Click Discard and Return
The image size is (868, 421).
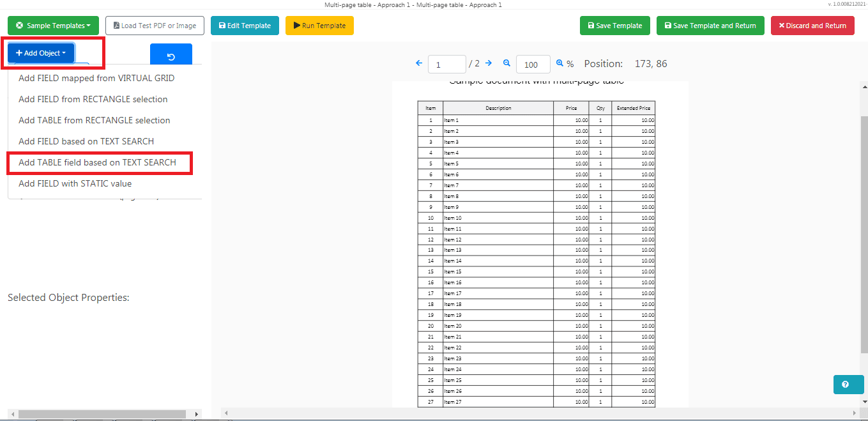click(812, 26)
